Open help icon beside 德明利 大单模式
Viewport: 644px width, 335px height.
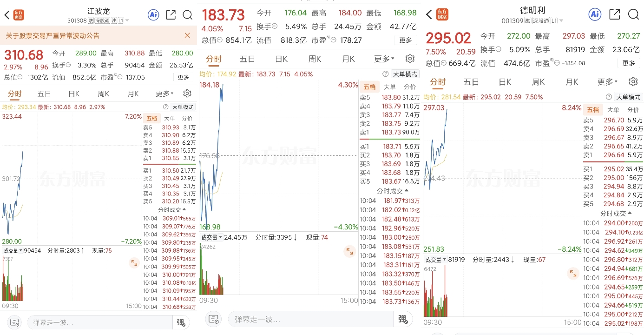click(x=609, y=97)
